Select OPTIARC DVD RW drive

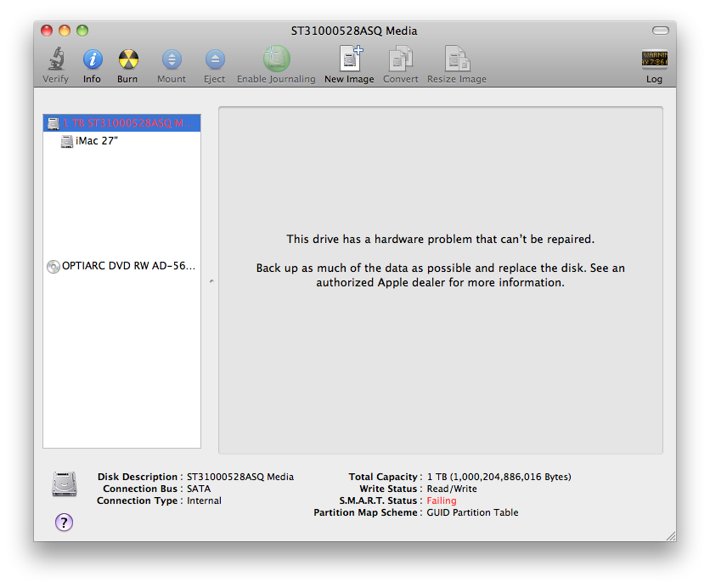[121, 266]
